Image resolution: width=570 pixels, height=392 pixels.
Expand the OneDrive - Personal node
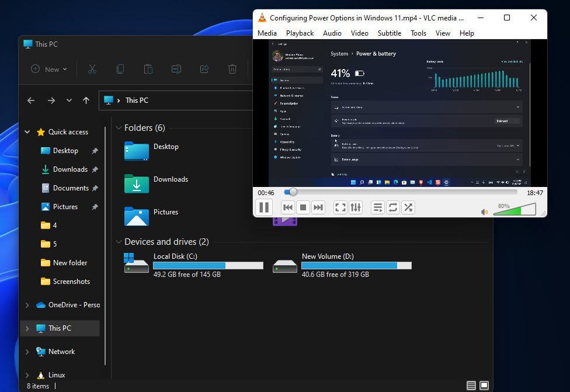coord(27,305)
